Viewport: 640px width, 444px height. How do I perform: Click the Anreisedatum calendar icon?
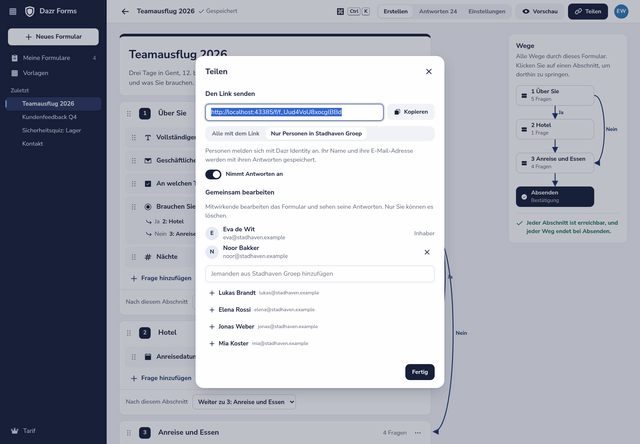click(148, 357)
